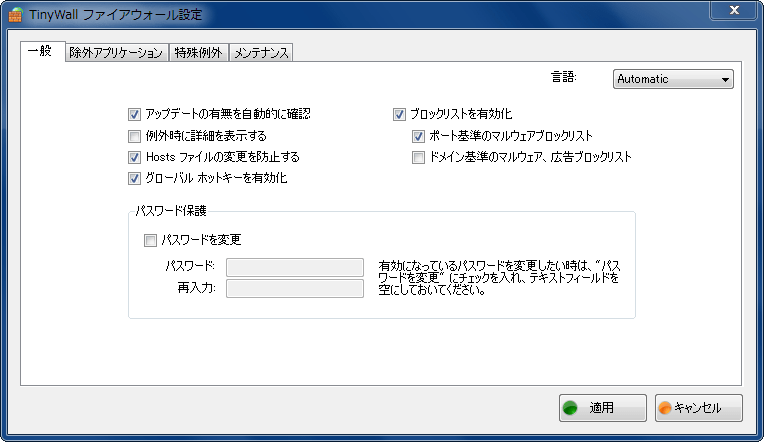Open the メンテナンス tab
764x442 pixels.
(x=261, y=53)
